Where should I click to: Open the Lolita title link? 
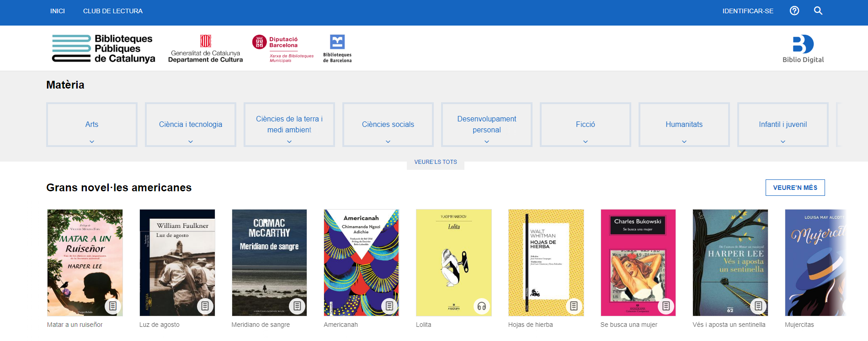click(424, 325)
